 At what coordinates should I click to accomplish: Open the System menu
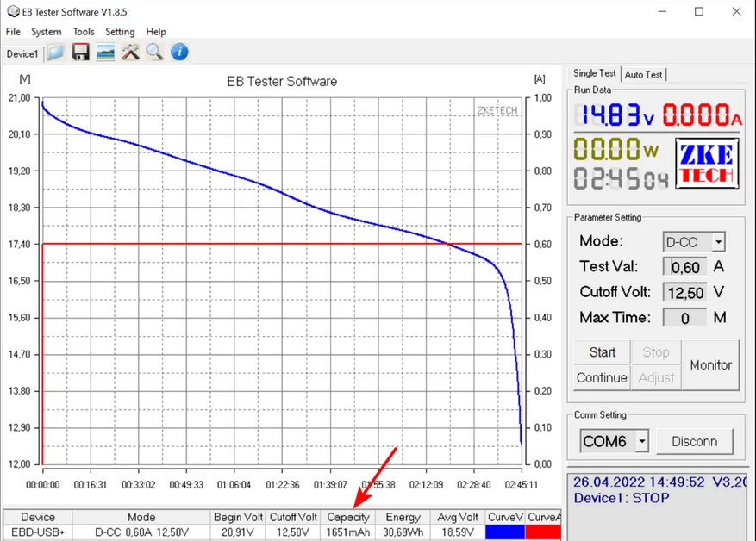click(x=47, y=31)
